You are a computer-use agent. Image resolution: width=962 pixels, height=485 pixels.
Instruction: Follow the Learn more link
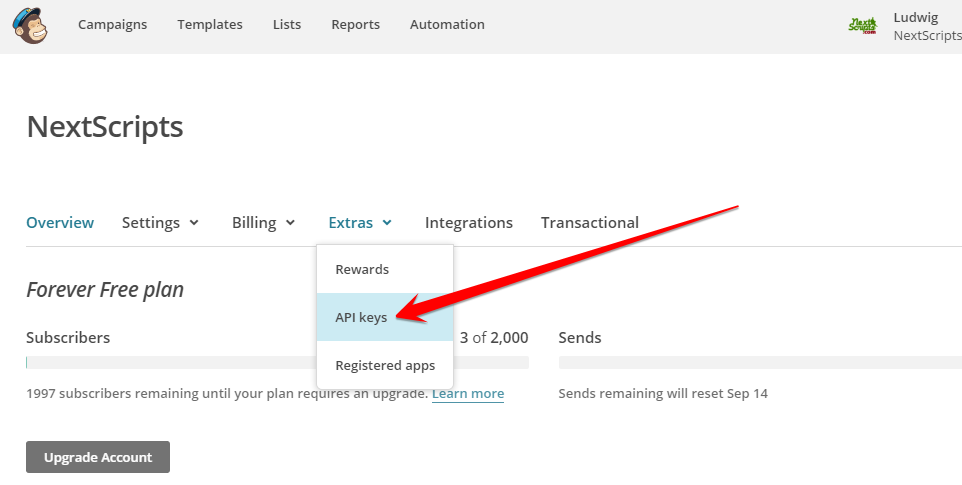pyautogui.click(x=468, y=394)
